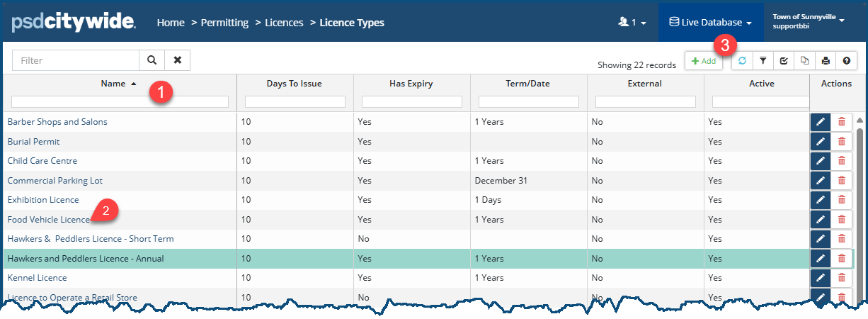Click the search magnifier button
The height and width of the screenshot is (319, 868).
pos(152,60)
